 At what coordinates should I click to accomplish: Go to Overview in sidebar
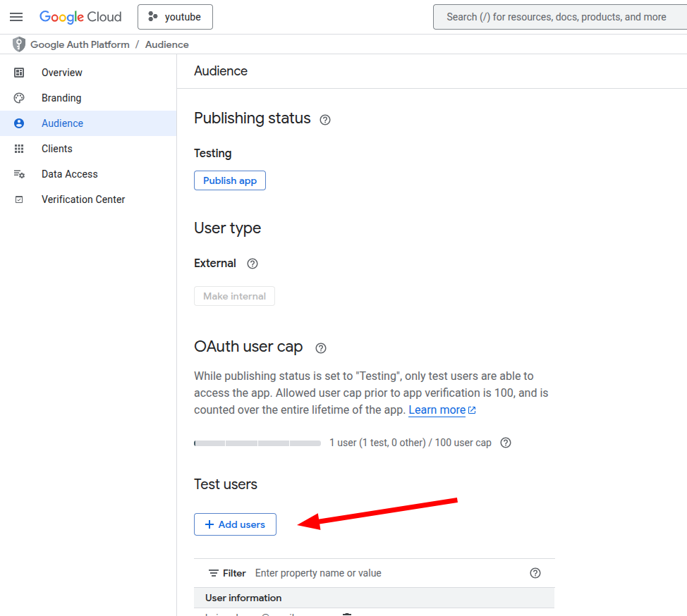pyautogui.click(x=61, y=73)
